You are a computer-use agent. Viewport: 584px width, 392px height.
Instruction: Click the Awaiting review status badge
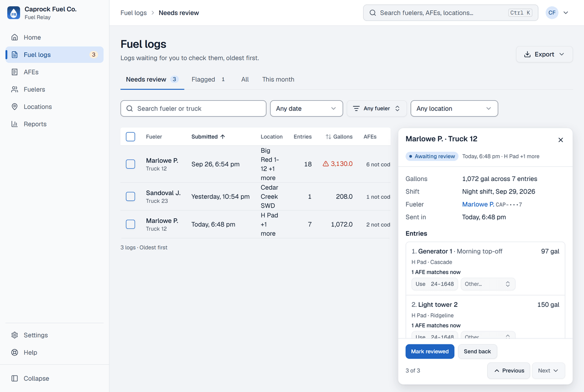click(x=432, y=157)
